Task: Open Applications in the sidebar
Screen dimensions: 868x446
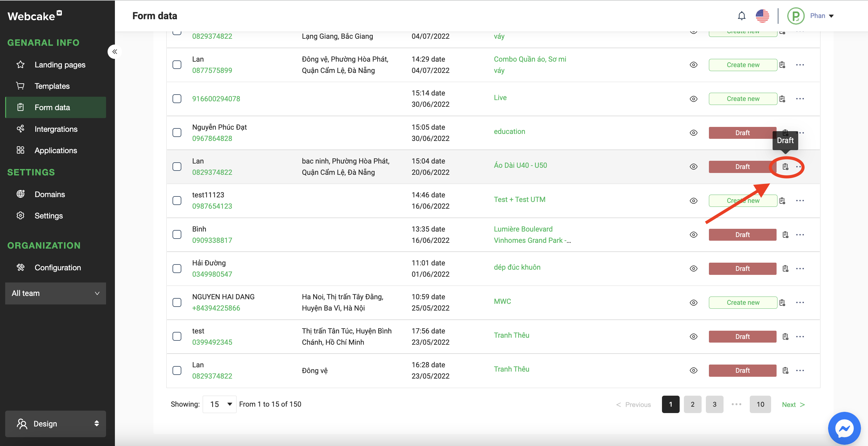Action: 55,150
